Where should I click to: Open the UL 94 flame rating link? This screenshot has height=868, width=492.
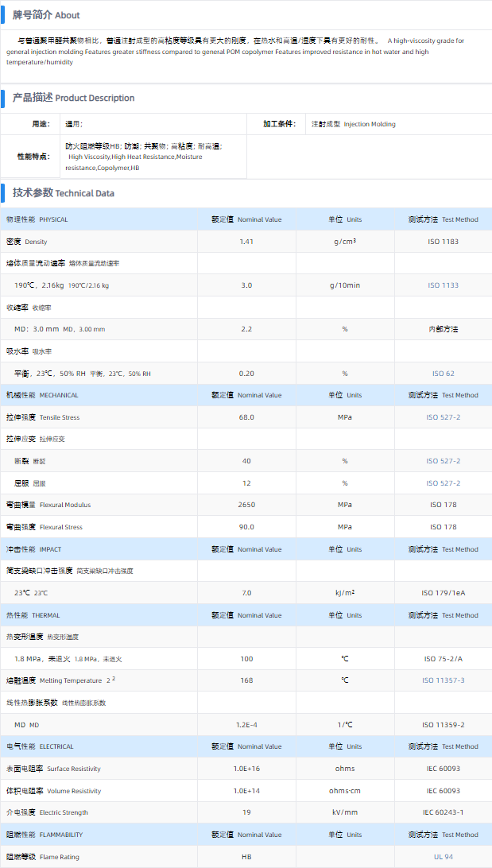(x=443, y=857)
